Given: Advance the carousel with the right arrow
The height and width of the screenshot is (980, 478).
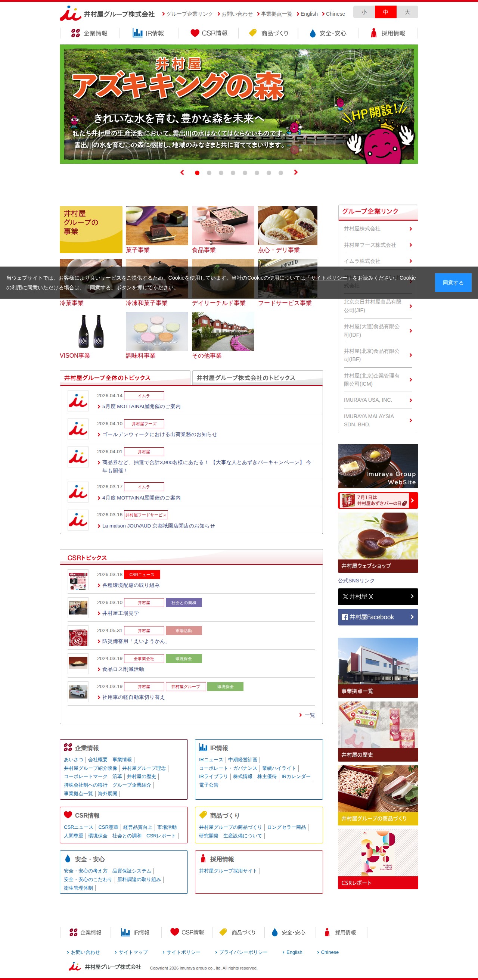Looking at the screenshot, I should point(296,172).
